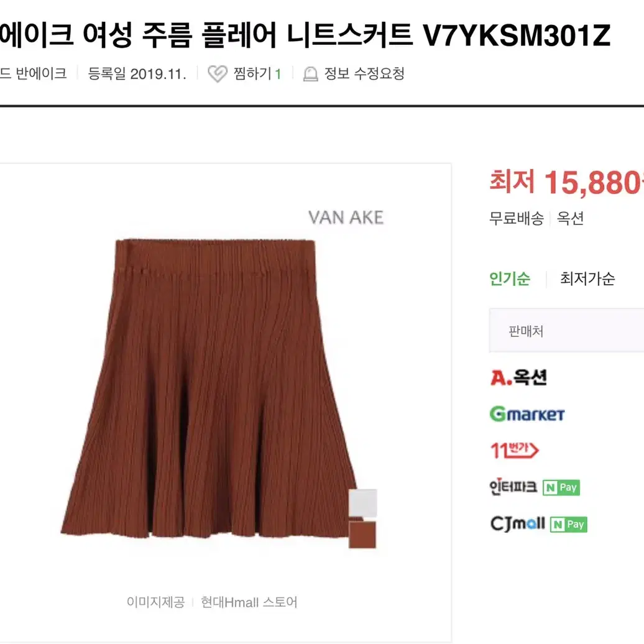Click the 정보 수정요청 link
The image size is (644, 644).
point(364,74)
